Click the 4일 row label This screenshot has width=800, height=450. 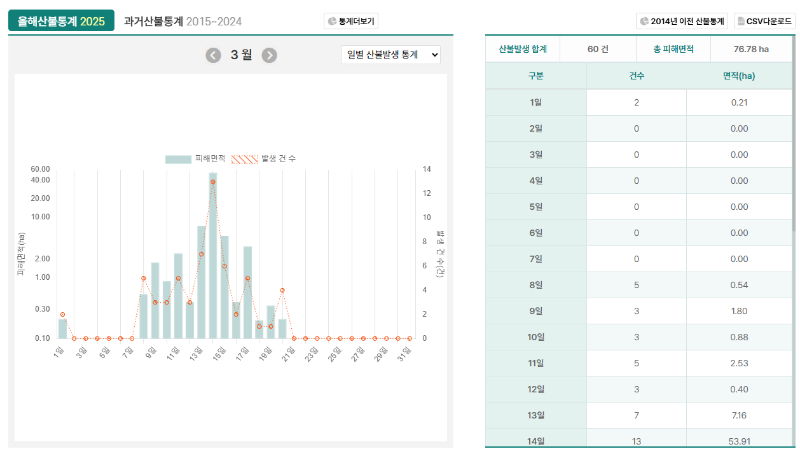[536, 181]
